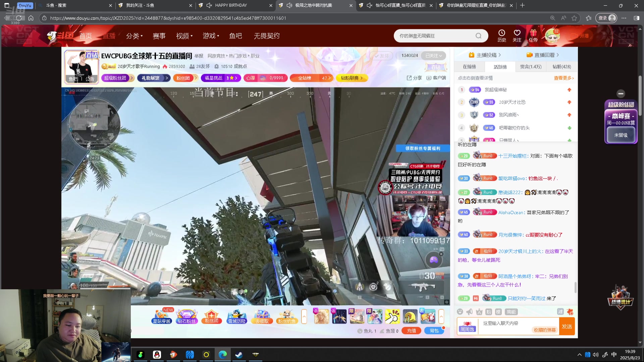The image size is (644, 362).
Task: Switch to the 在线榜 tab
Action: tap(469, 67)
